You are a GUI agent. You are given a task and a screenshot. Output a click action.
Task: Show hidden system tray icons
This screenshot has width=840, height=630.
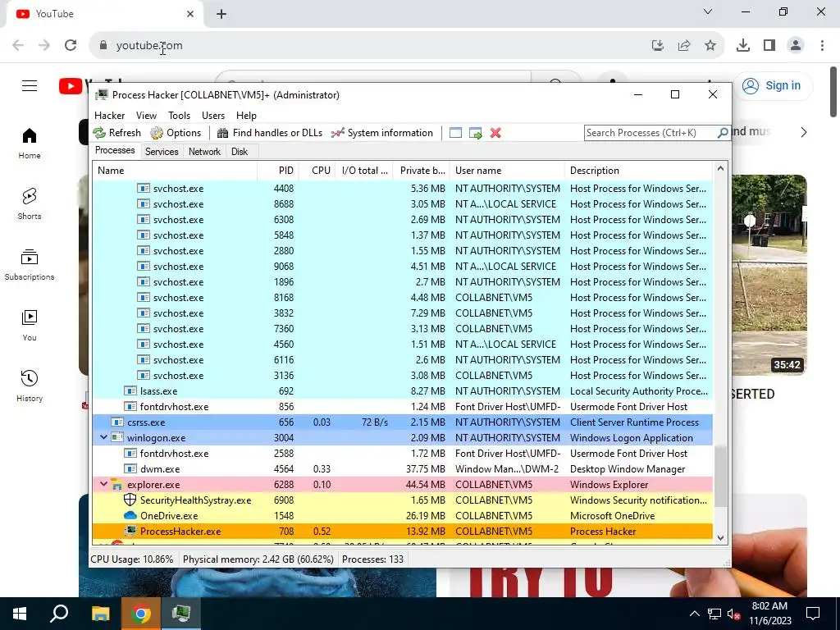694,614
